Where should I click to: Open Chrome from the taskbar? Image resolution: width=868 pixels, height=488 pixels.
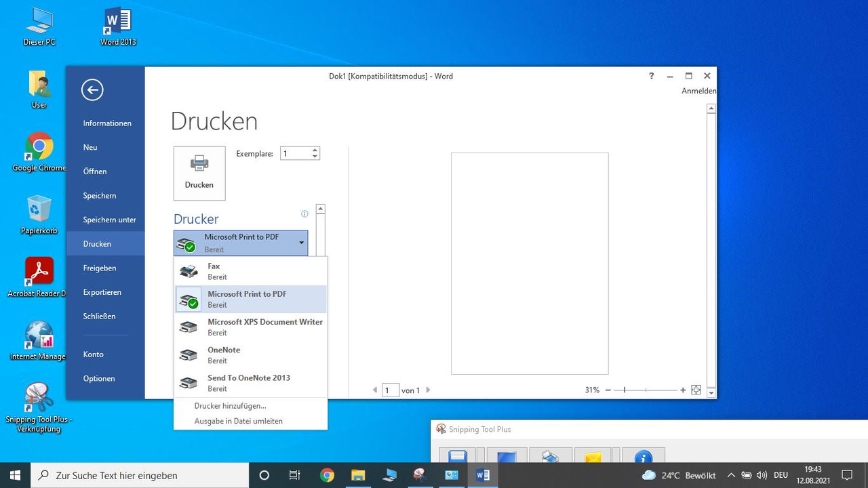tap(327, 475)
